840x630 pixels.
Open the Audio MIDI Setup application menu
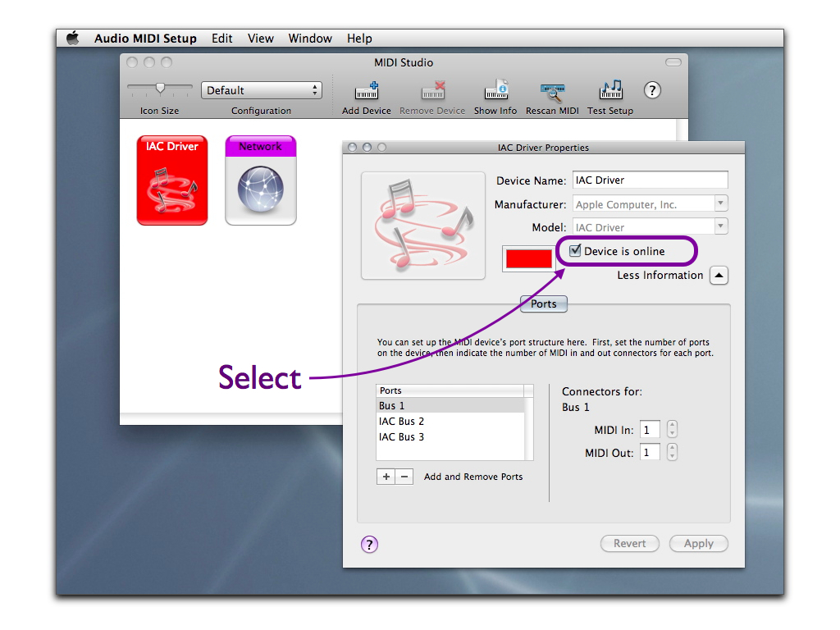(x=145, y=39)
